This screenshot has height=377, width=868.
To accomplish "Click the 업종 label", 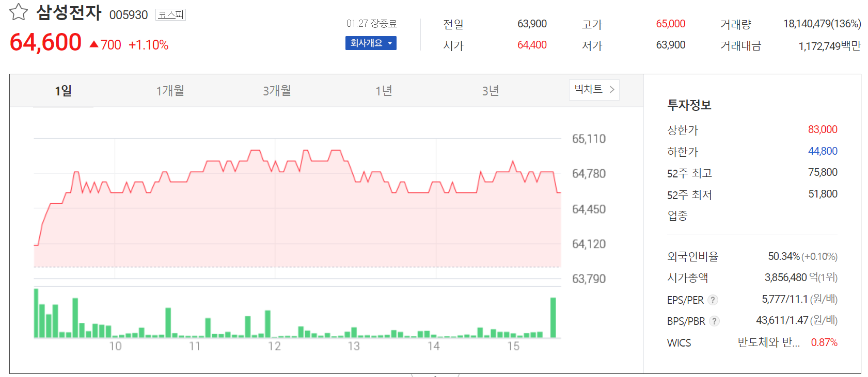I will click(x=677, y=216).
